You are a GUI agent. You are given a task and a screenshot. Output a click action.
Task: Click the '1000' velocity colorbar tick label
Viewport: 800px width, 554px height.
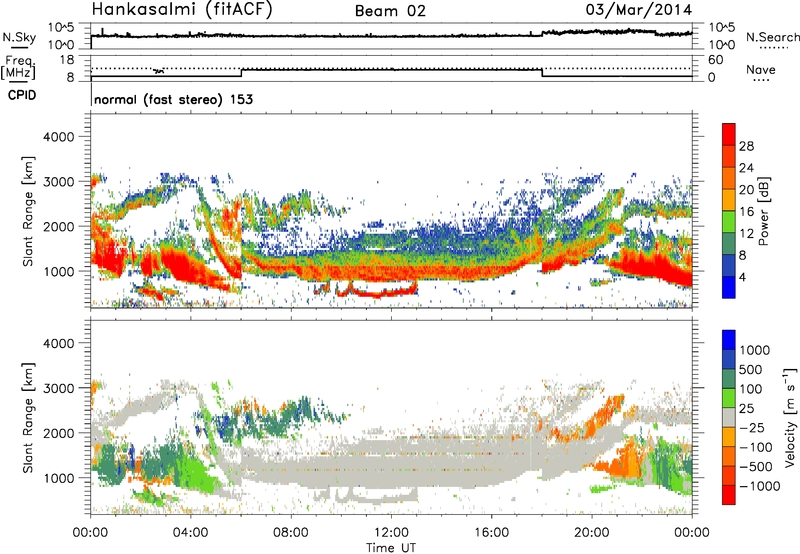tap(755, 350)
